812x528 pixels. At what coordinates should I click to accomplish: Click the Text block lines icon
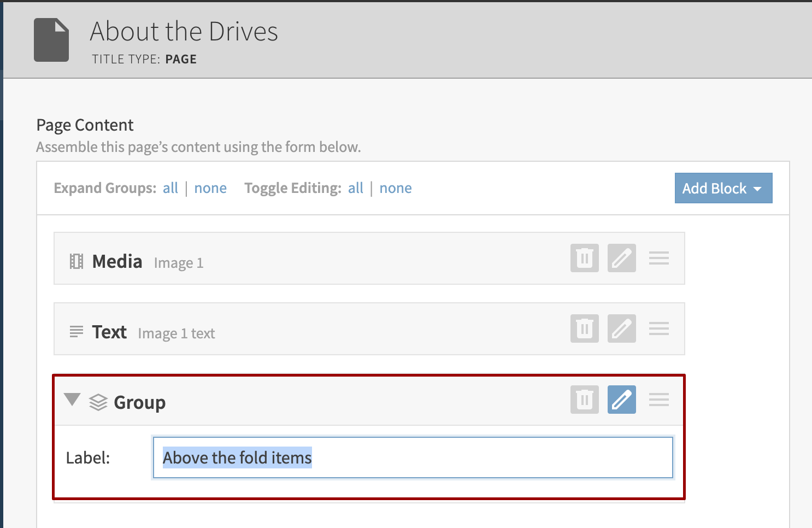[x=77, y=332]
